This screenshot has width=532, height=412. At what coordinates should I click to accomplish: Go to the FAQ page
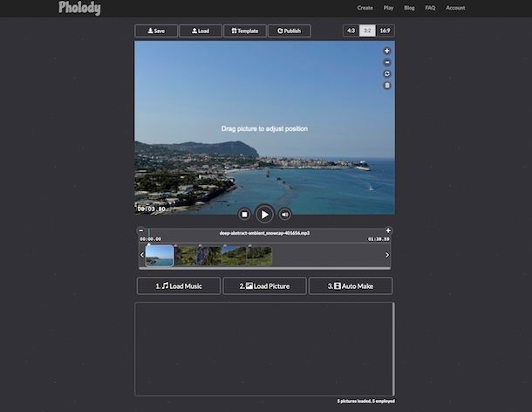[x=430, y=8]
